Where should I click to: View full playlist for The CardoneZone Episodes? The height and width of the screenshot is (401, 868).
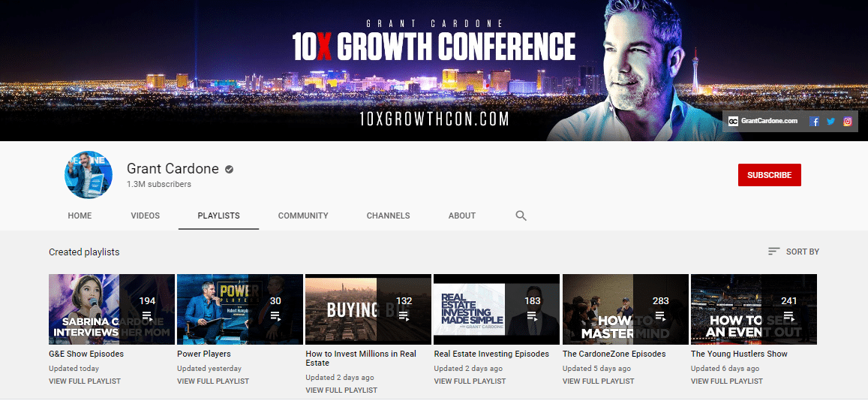pos(599,381)
